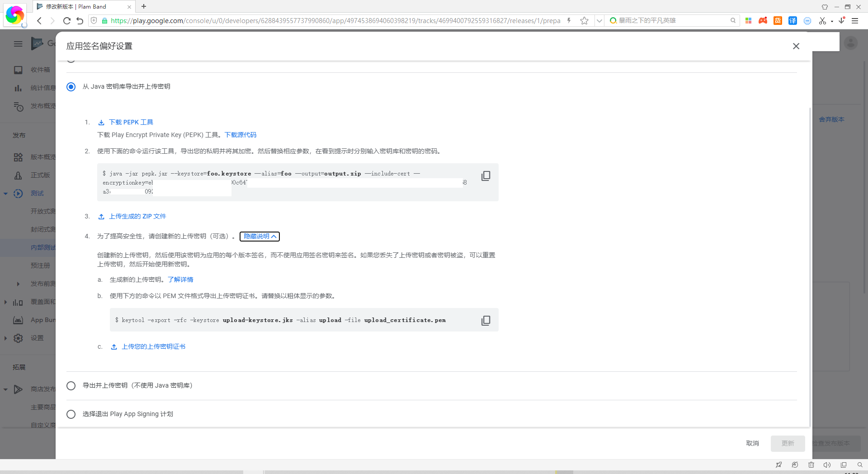Viewport: 868px width, 474px height.
Task: Click the dialog vertical scrollbar
Action: 810,267
